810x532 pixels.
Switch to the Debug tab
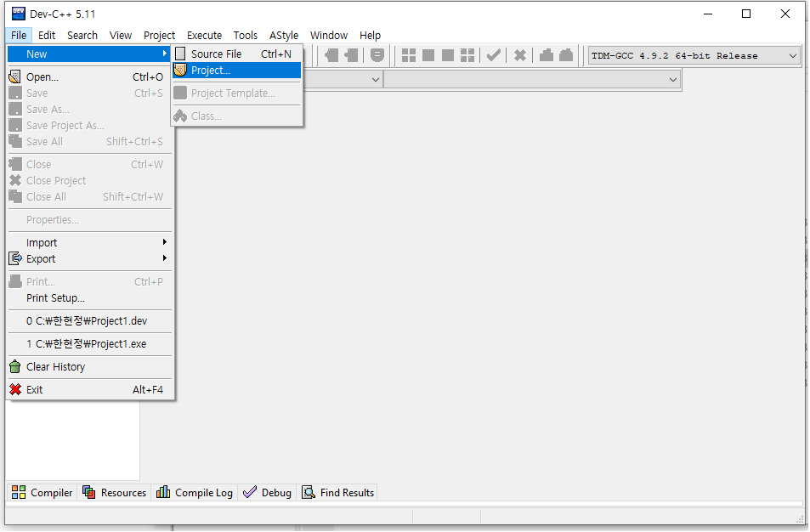(x=267, y=493)
